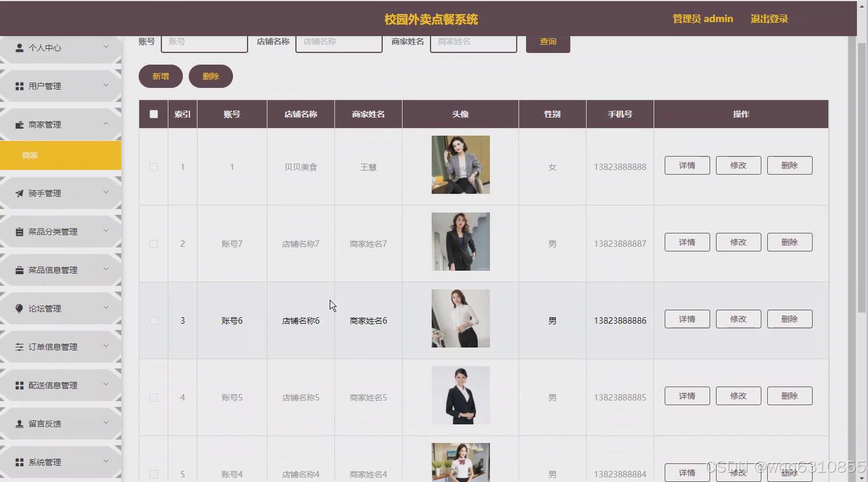This screenshot has width=868, height=482.
Task: Click the avatar photo in 账号7 row
Action: 461,242
